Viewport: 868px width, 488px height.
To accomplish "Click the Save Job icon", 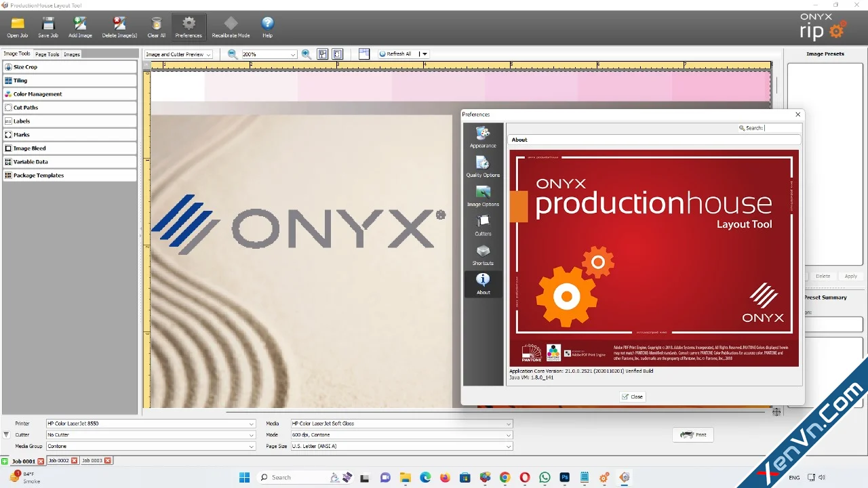I will [48, 27].
